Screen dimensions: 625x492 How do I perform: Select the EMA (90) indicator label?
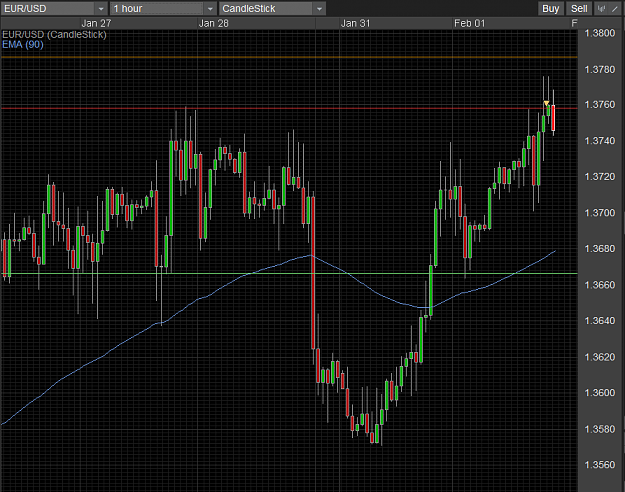tap(23, 44)
